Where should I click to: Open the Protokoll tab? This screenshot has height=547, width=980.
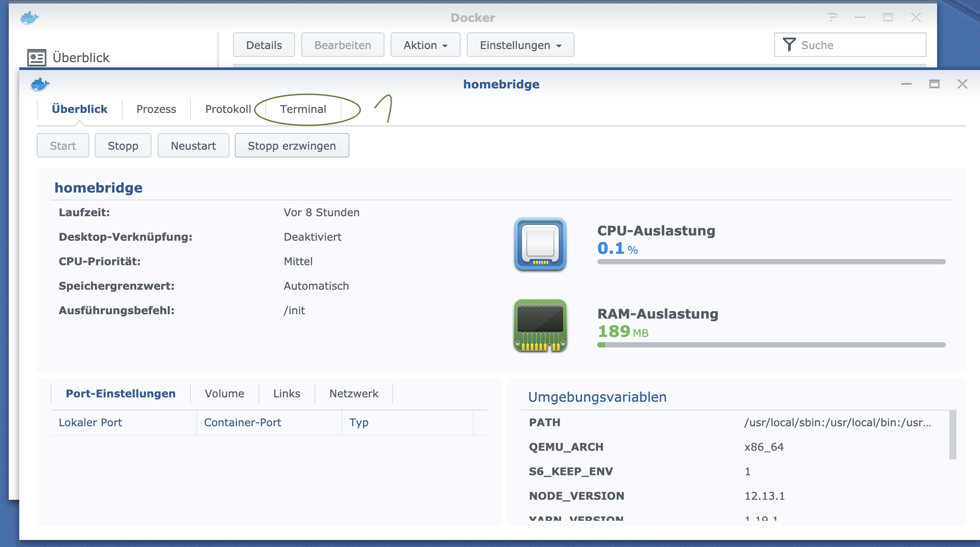228,109
